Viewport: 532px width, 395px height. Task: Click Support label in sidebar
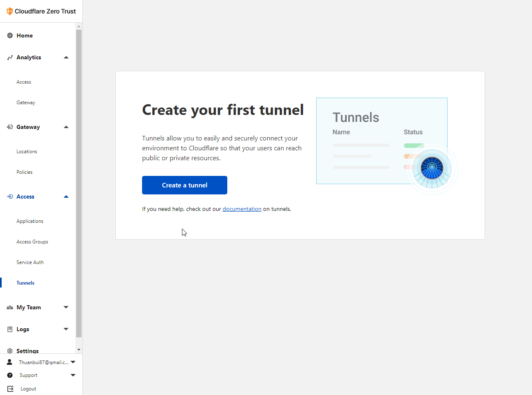[28, 375]
